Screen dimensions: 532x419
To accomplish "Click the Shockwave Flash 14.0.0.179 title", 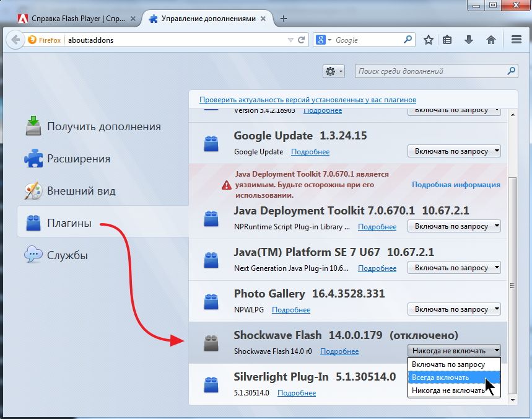I will pyautogui.click(x=308, y=335).
